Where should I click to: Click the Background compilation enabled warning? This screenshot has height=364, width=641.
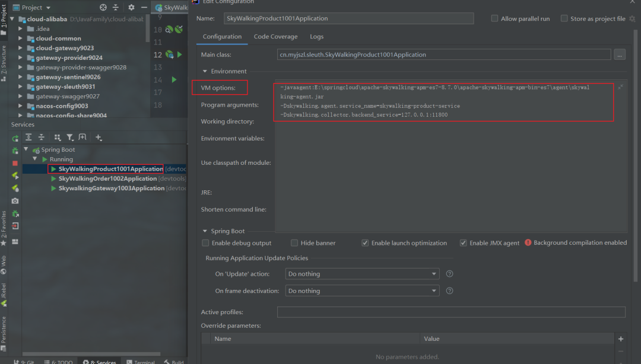coord(576,242)
